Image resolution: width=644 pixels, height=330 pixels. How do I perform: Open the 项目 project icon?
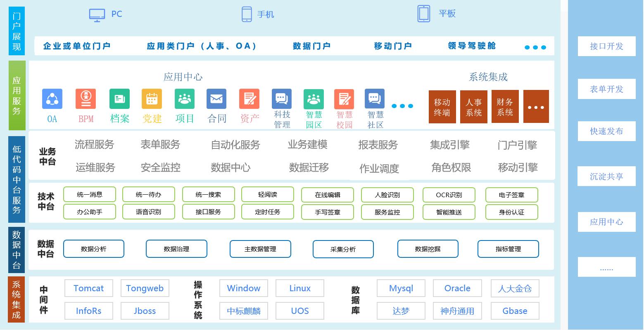coord(184,99)
